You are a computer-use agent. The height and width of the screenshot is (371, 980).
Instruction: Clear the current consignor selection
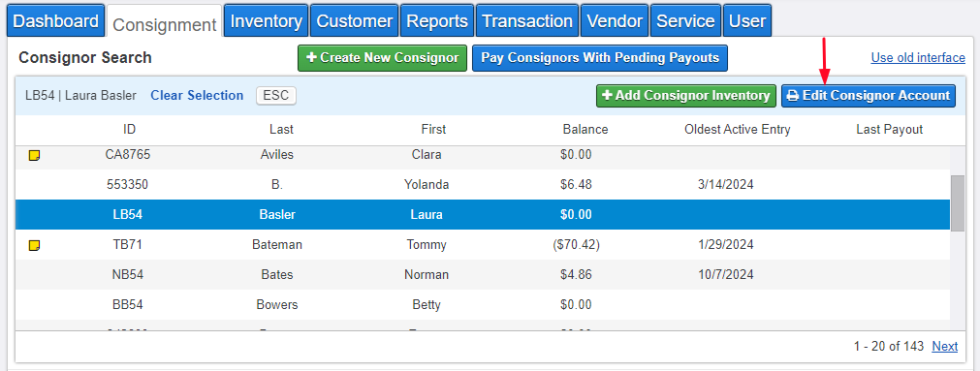[x=197, y=96]
